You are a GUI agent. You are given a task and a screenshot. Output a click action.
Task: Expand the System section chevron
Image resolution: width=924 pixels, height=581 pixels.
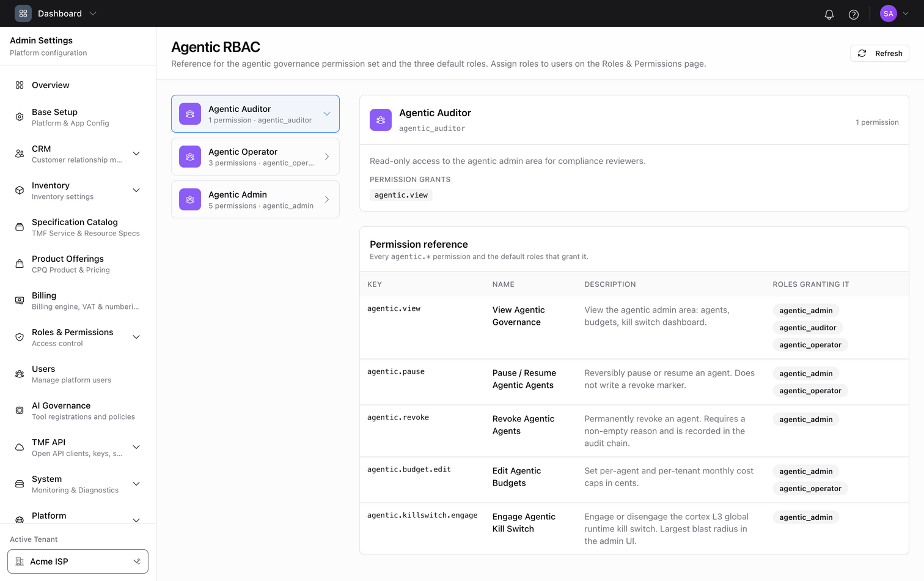tap(136, 484)
